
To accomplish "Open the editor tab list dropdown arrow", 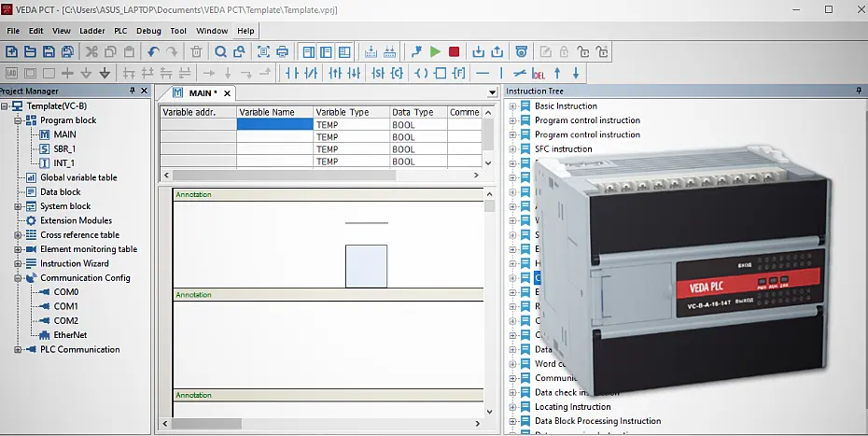I will pyautogui.click(x=492, y=92).
